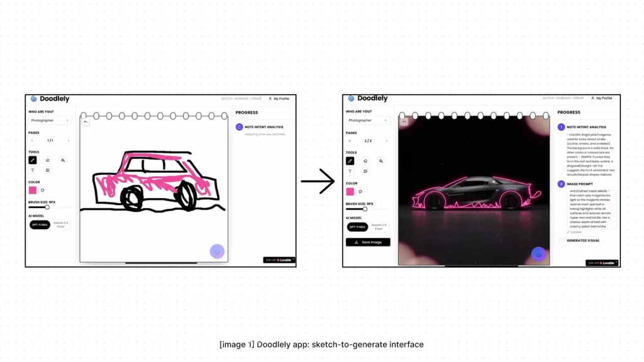The height and width of the screenshot is (362, 644).
Task: Open the Photographer dropdown in the left screenshot
Action: click(50, 120)
